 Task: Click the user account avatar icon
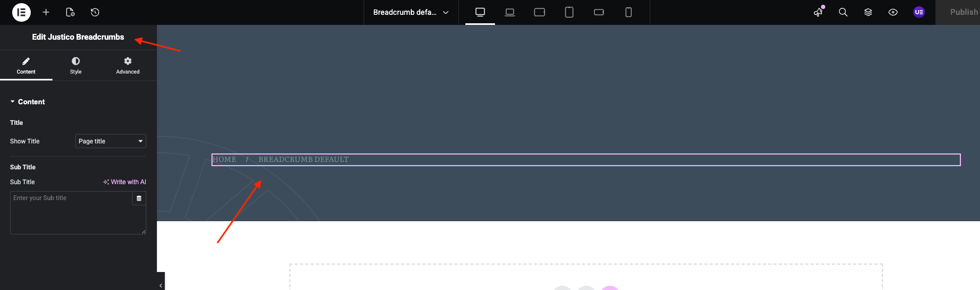click(x=919, y=12)
